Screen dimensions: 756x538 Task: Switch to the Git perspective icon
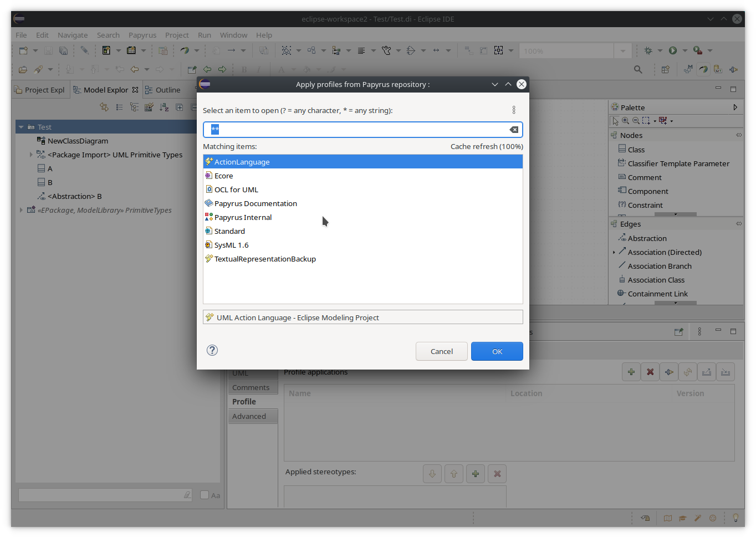[718, 69]
